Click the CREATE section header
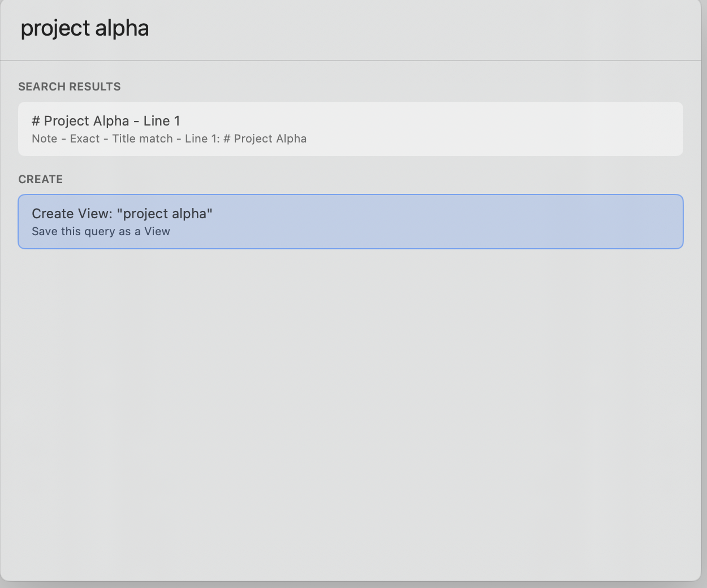Viewport: 707px width, 588px height. (x=41, y=179)
